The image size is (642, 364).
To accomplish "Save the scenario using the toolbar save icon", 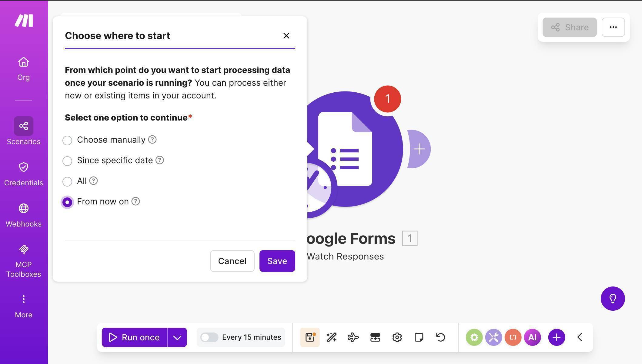I will (309, 337).
